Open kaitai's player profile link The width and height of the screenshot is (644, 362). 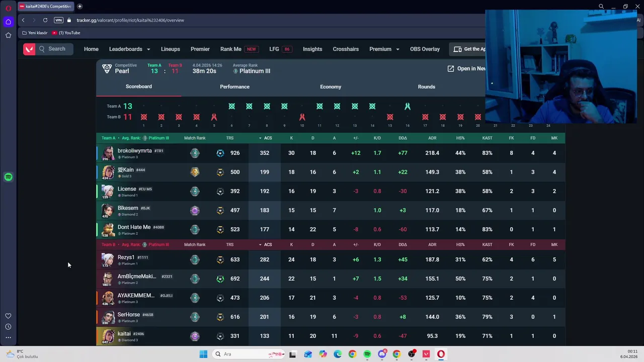point(124,333)
